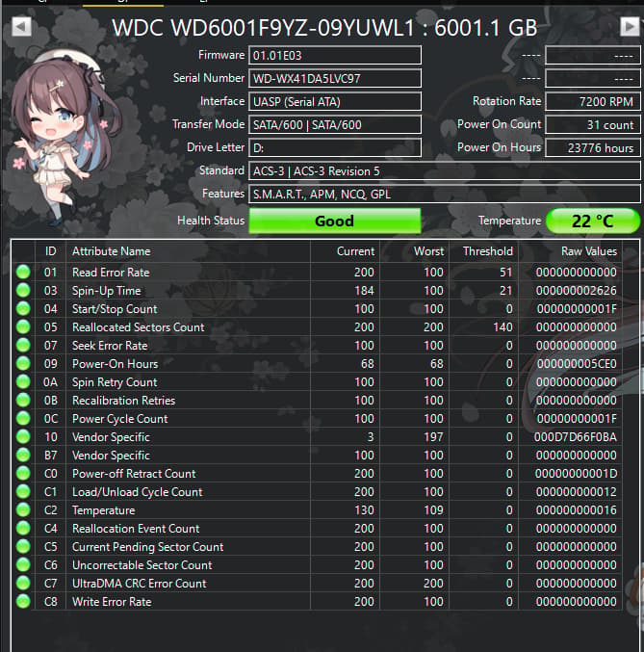
Task: Select Power-On Hours attribute name in table
Action: (116, 364)
